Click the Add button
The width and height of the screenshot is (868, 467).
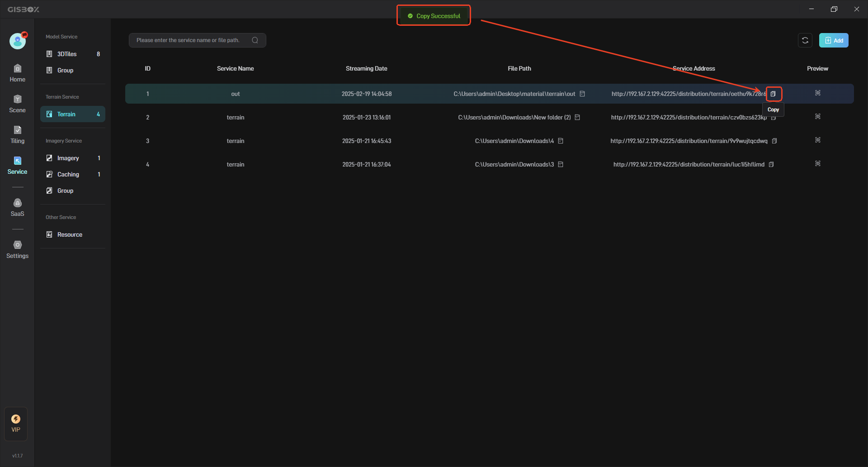(x=834, y=40)
